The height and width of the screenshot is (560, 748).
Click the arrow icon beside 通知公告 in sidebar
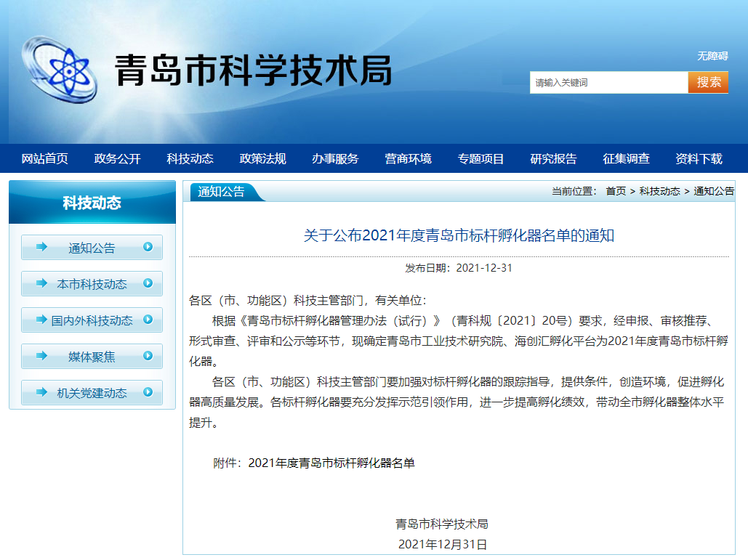pyautogui.click(x=41, y=246)
